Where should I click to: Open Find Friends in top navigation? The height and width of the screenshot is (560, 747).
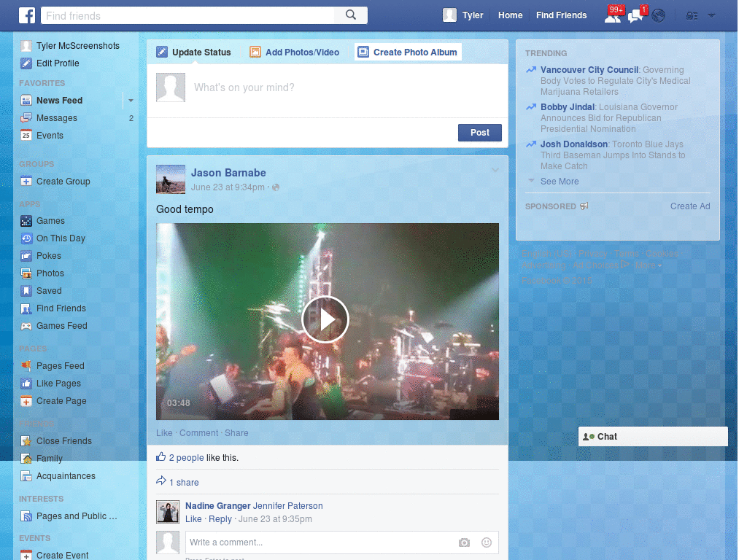(561, 15)
